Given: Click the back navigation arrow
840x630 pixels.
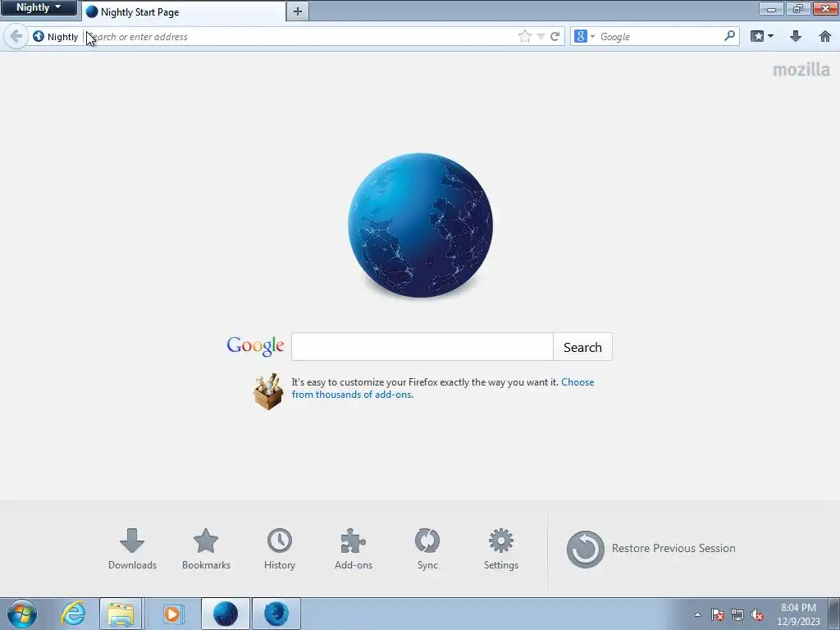Looking at the screenshot, I should (x=16, y=36).
